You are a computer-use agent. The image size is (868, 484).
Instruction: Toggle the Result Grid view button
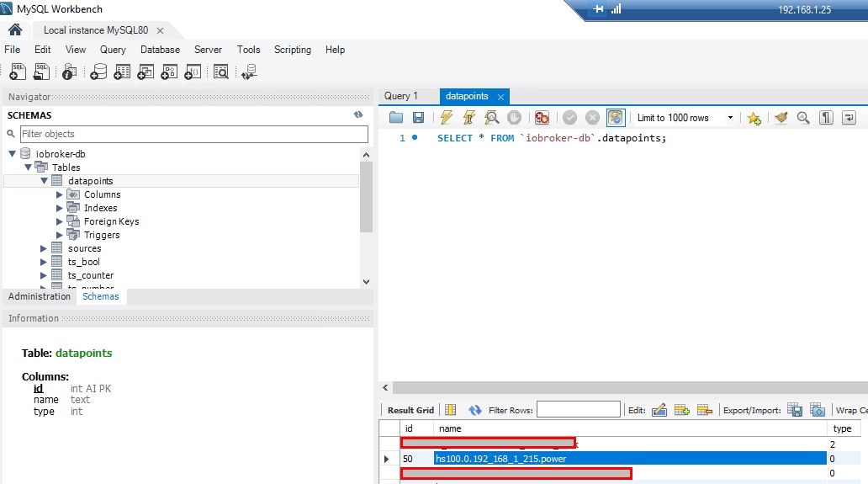click(410, 411)
